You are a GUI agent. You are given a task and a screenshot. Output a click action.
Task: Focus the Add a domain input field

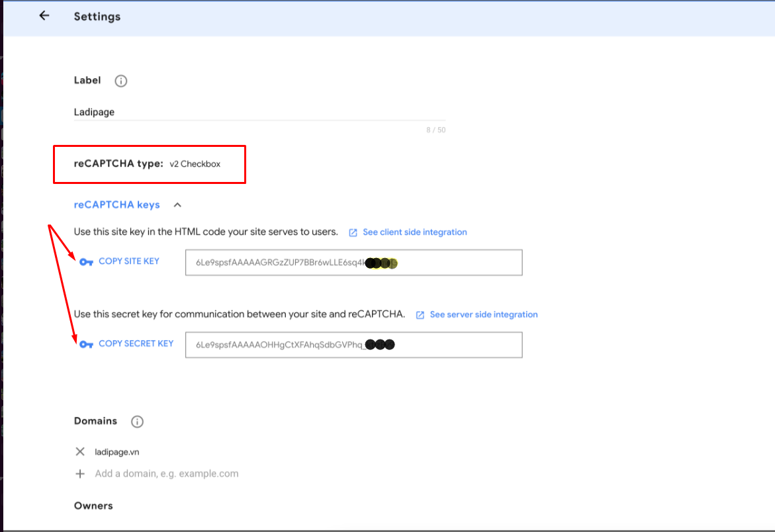[167, 474]
